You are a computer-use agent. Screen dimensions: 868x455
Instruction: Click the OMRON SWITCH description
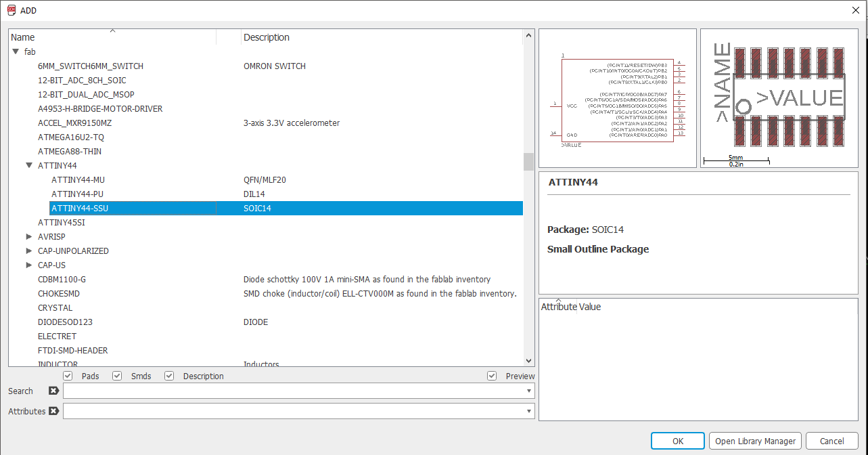(275, 66)
